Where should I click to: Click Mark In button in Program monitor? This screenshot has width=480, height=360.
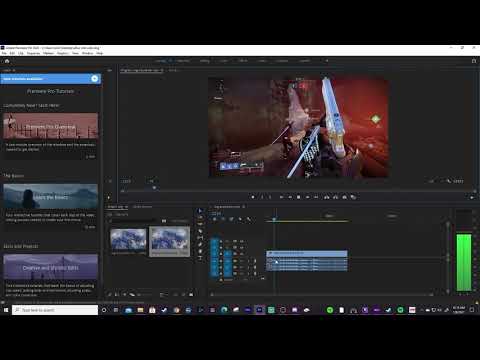(x=262, y=197)
